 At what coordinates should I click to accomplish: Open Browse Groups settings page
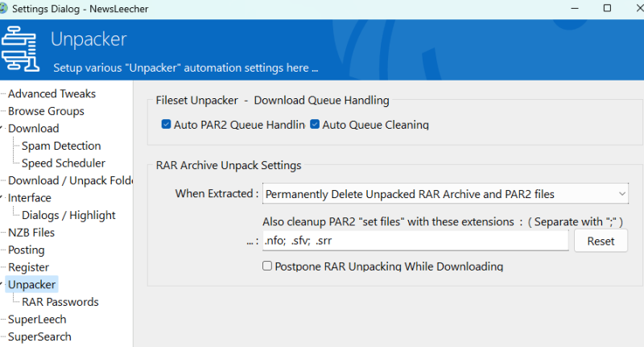point(46,111)
